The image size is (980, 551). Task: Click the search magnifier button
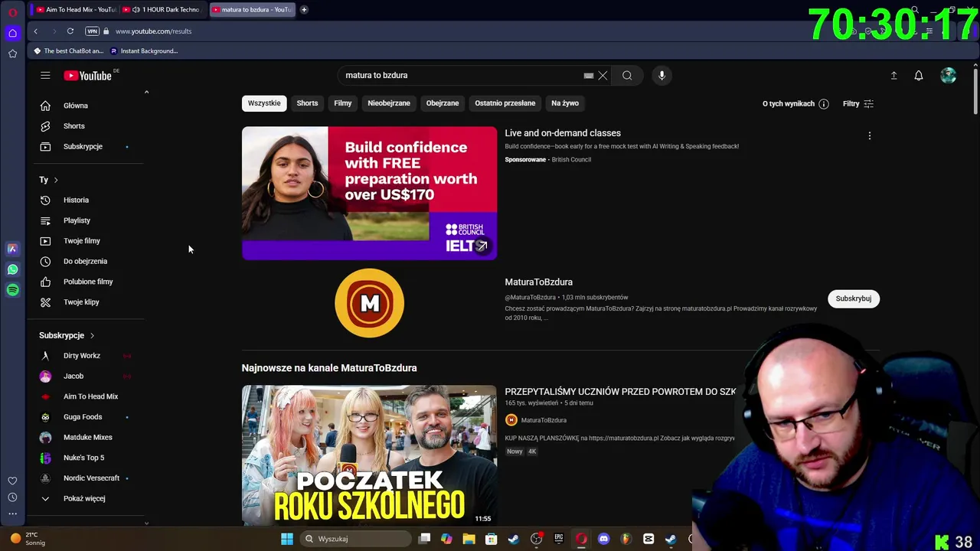(x=627, y=75)
